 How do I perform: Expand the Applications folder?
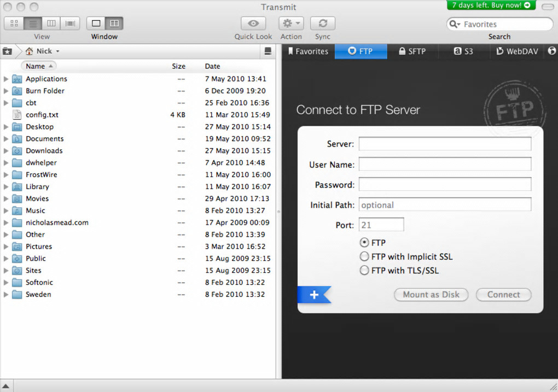tap(5, 79)
